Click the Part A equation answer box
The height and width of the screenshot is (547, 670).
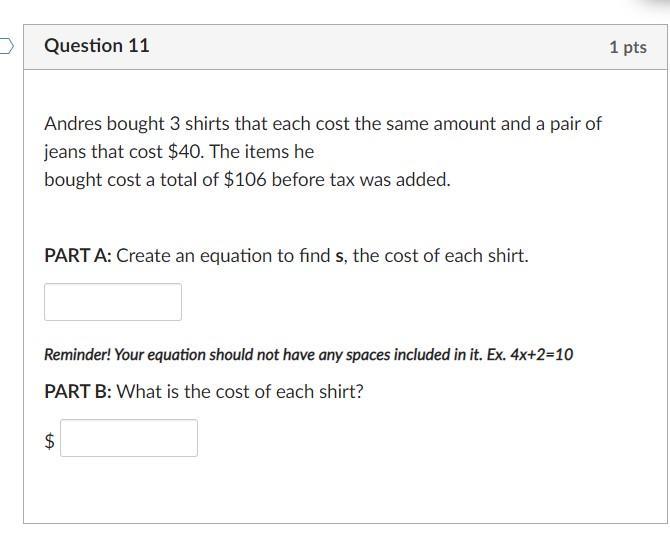(113, 302)
